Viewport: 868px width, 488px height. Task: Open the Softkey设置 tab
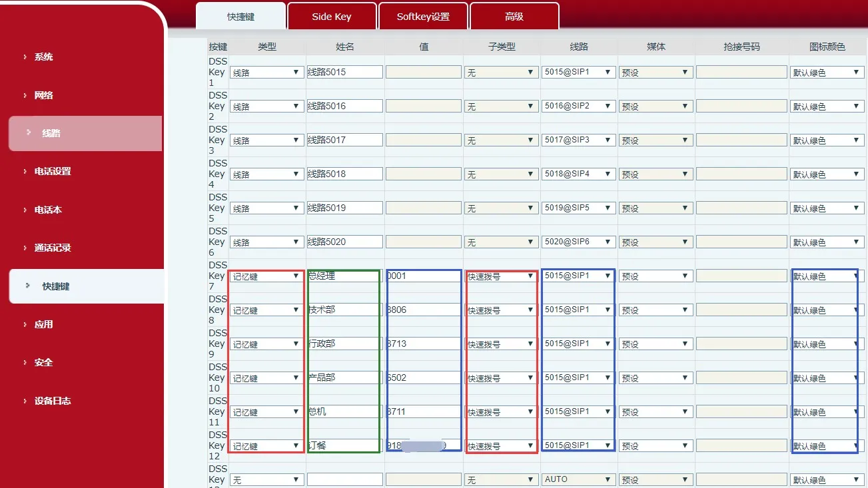point(423,16)
